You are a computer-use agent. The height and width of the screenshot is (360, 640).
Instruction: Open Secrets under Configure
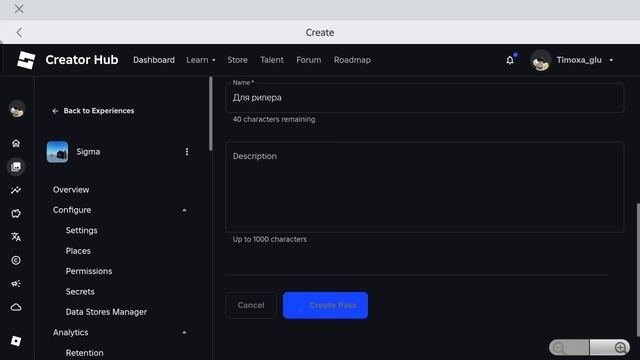coord(80,291)
